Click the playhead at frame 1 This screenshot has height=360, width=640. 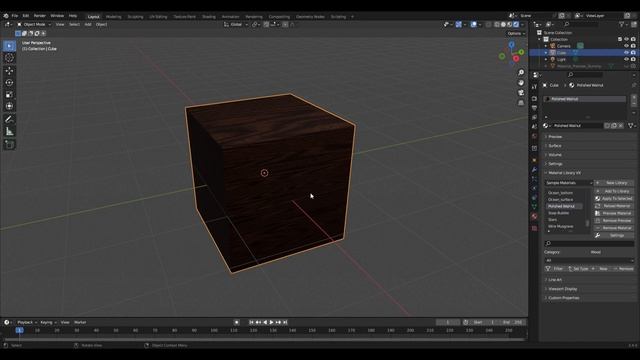[19, 330]
